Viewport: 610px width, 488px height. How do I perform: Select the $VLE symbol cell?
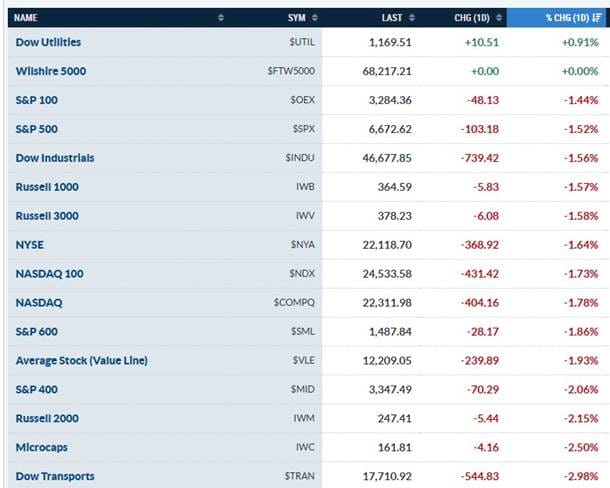pos(304,360)
